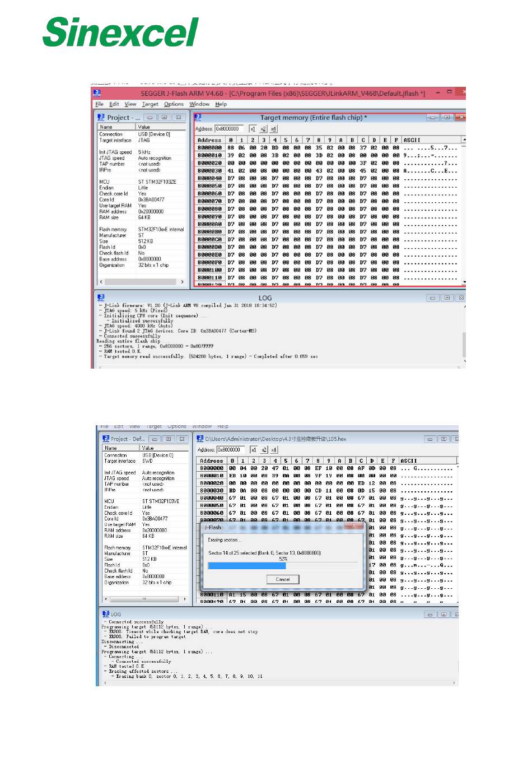Open the Options menu in SEGGER J-Flash V4.68
The image size is (532, 772).
coord(174,104)
